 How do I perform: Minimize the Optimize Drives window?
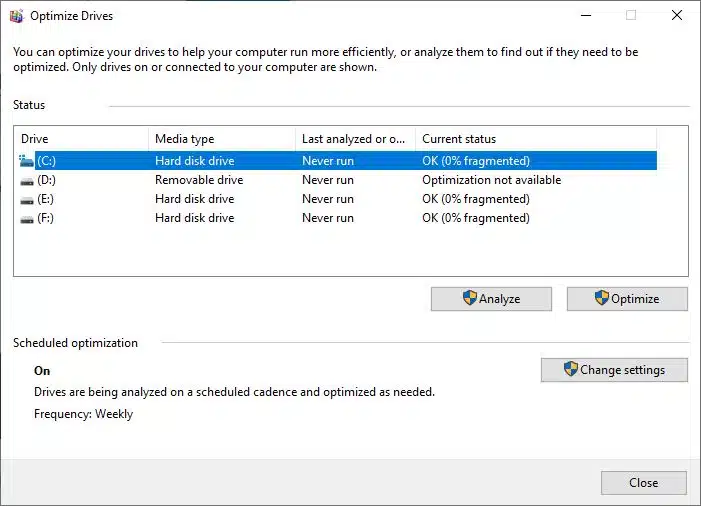point(586,16)
